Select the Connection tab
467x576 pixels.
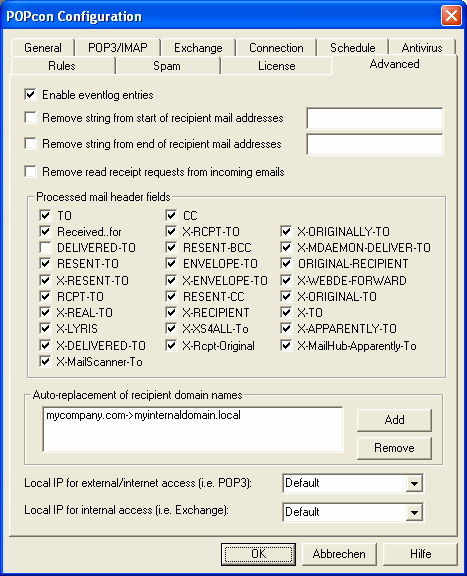[x=276, y=48]
